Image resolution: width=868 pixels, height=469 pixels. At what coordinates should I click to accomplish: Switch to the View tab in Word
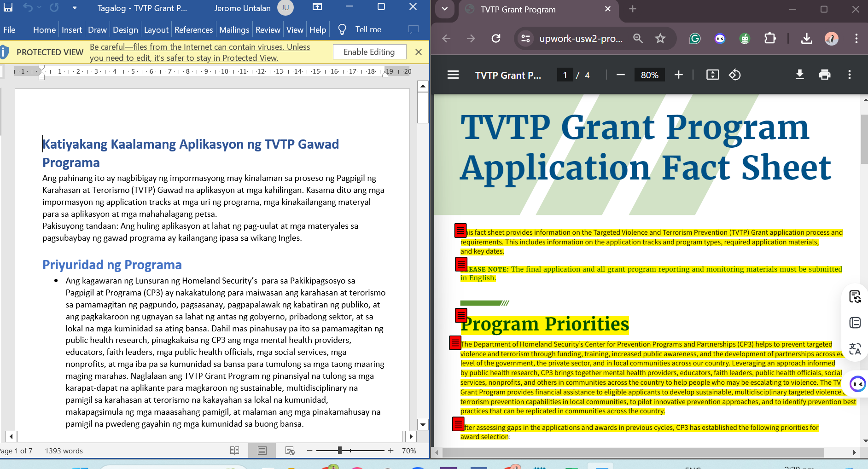tap(295, 29)
